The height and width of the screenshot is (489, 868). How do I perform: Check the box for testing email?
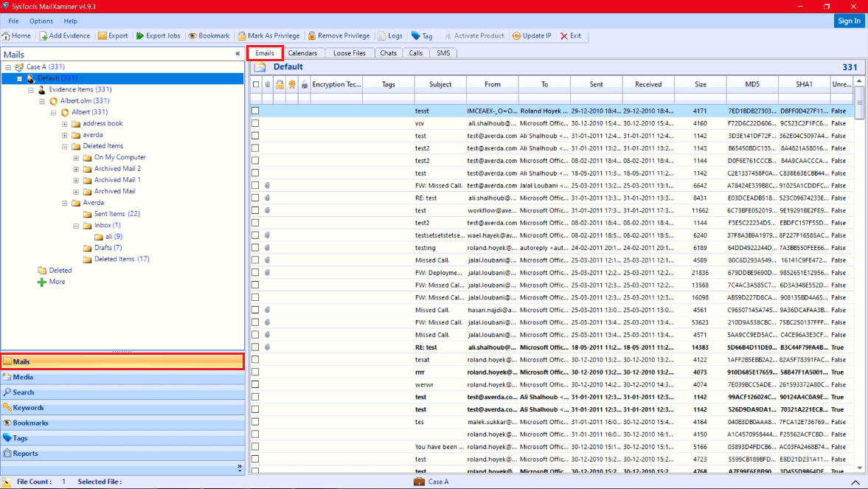(255, 248)
